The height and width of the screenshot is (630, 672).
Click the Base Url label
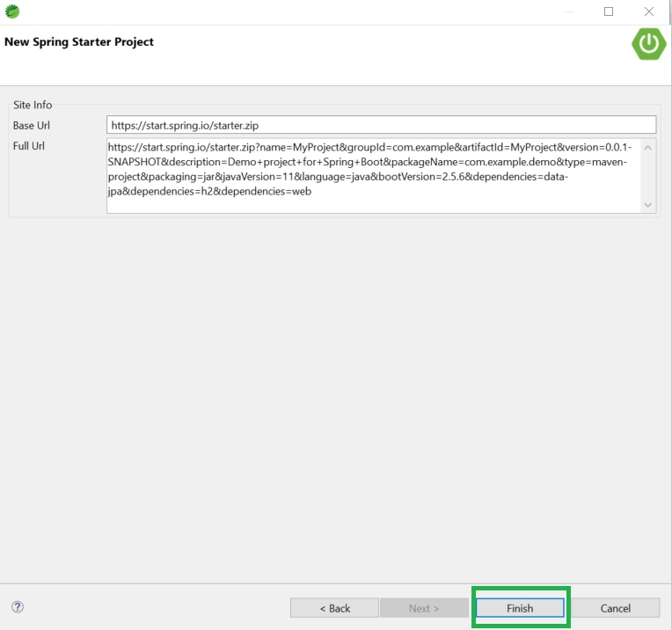pos(32,126)
